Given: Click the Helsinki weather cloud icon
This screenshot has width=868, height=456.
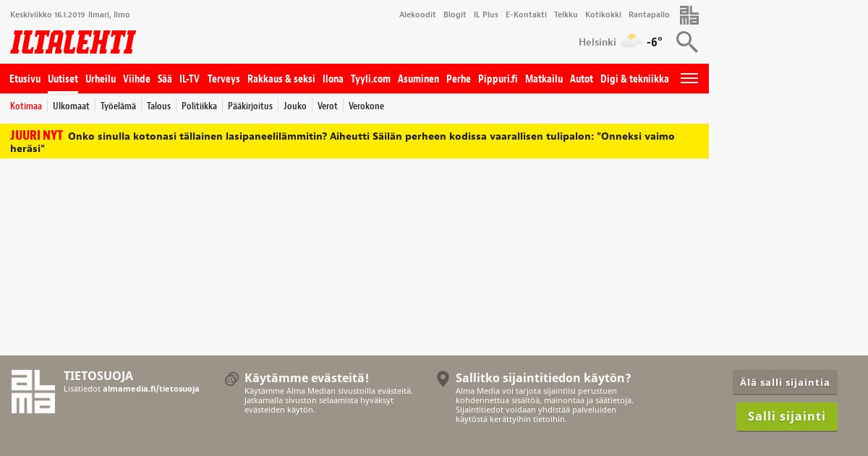Looking at the screenshot, I should click(631, 41).
